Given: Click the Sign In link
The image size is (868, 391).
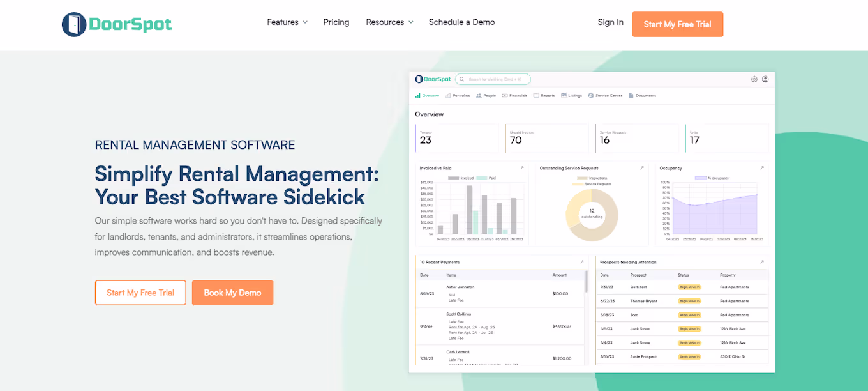Looking at the screenshot, I should point(611,22).
